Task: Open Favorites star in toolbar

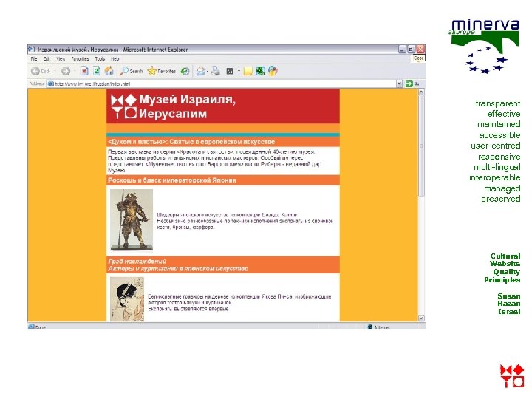Action: 162,71
